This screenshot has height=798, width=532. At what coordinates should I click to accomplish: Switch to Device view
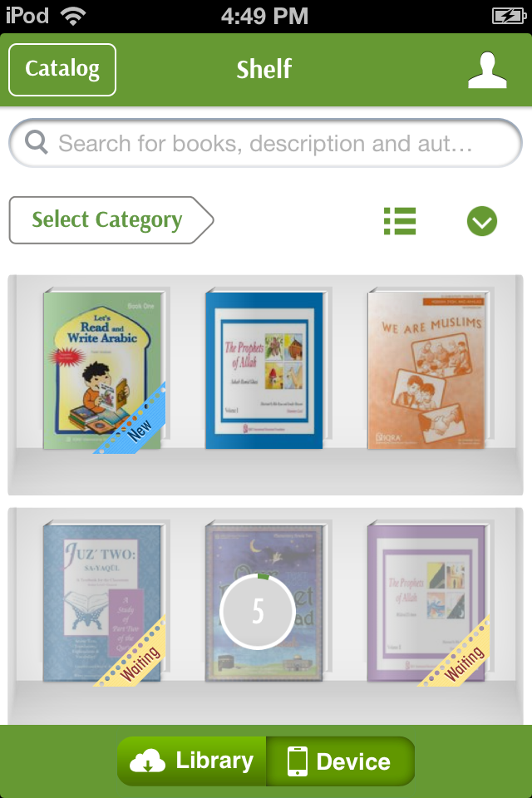[340, 761]
